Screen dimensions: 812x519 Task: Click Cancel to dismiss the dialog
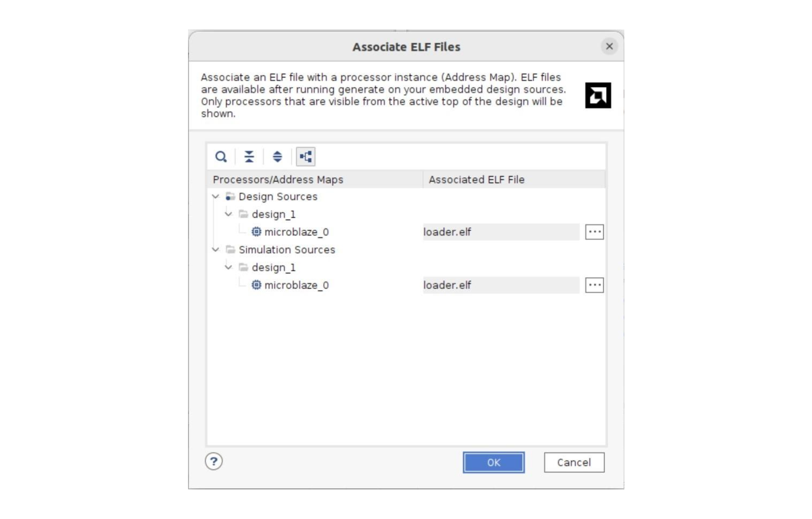pyautogui.click(x=573, y=462)
